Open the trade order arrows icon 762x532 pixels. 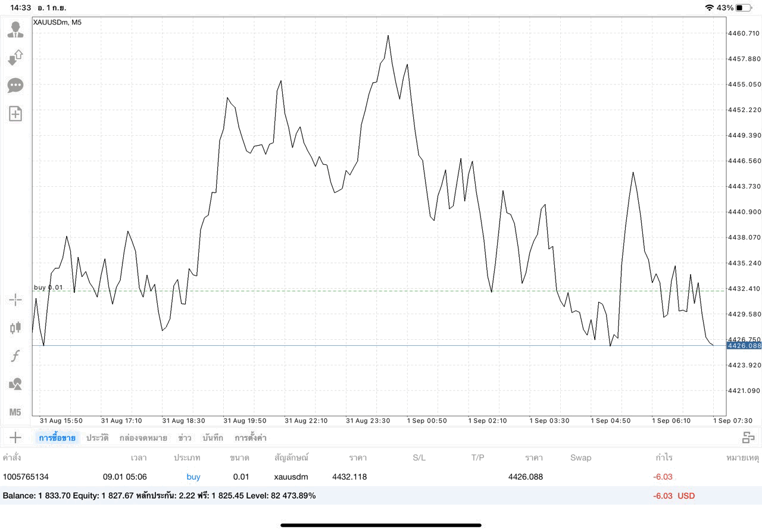(15, 58)
